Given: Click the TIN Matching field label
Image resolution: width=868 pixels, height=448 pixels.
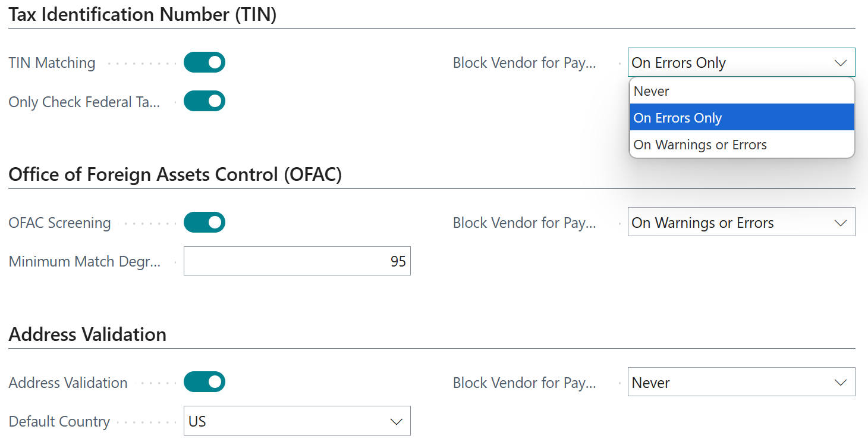Looking at the screenshot, I should tap(52, 63).
